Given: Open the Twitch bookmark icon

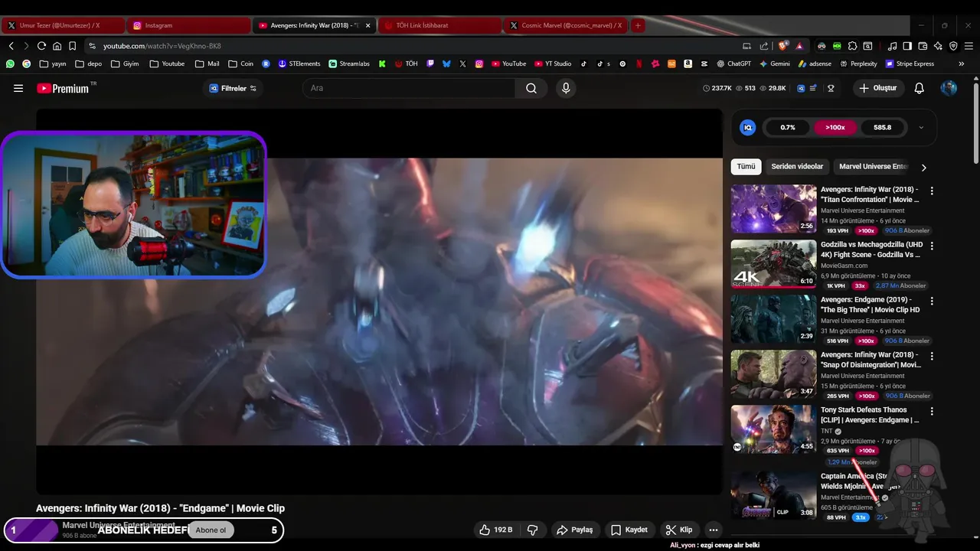Looking at the screenshot, I should pos(430,64).
